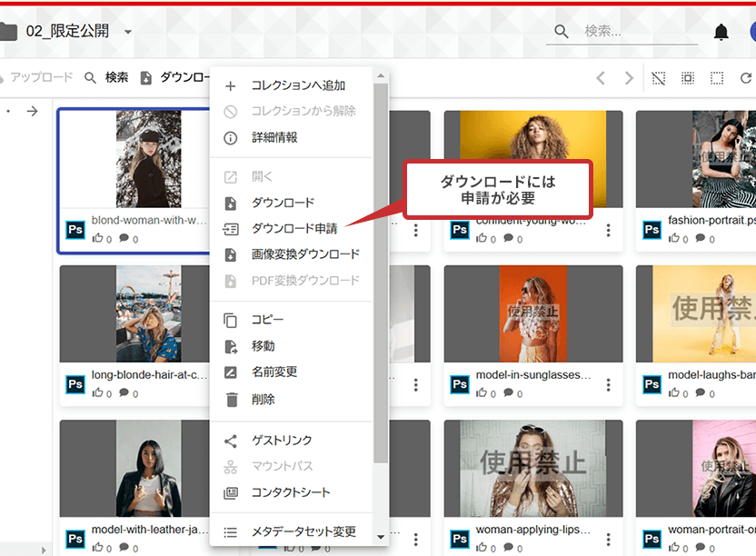Choose 移動 from context menu
Viewport: 756px width, 556px height.
[291, 346]
